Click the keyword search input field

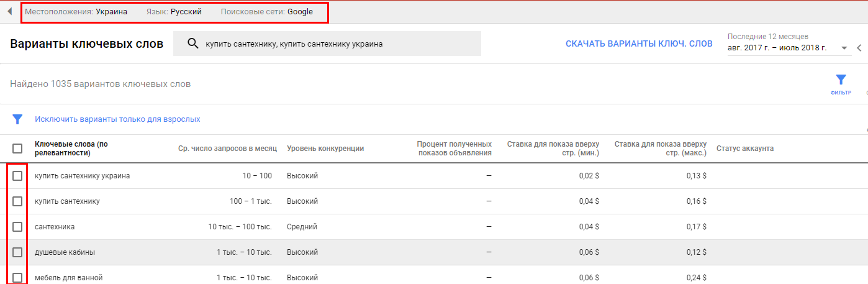point(327,44)
